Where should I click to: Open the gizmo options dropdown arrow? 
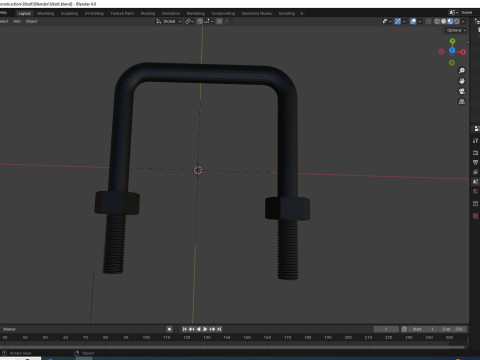[404, 21]
